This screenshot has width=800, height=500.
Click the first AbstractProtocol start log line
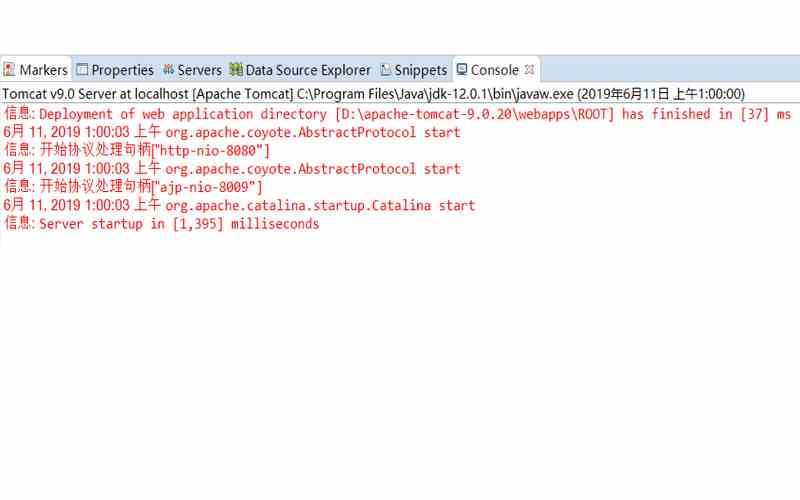click(x=232, y=132)
